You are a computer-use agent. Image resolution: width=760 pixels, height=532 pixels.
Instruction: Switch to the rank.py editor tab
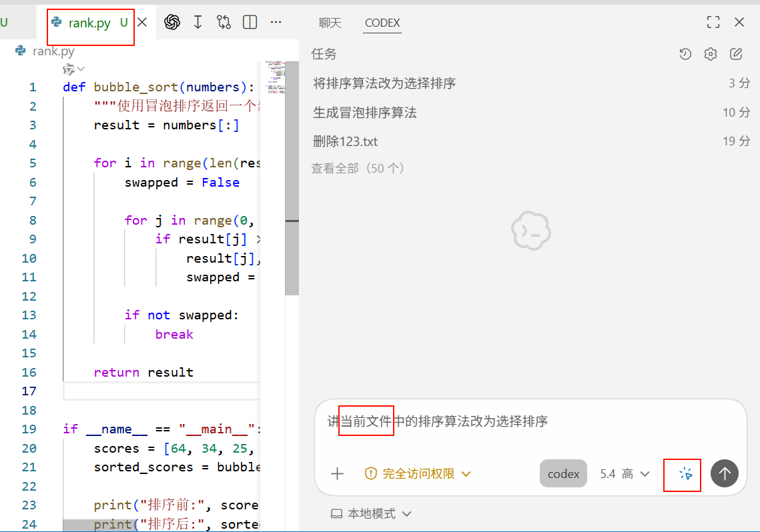(x=89, y=23)
